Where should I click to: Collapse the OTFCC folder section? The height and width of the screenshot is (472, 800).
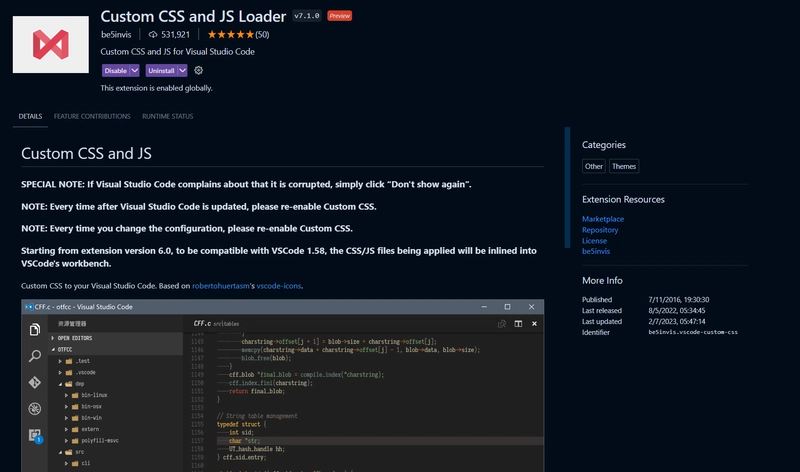coord(52,350)
